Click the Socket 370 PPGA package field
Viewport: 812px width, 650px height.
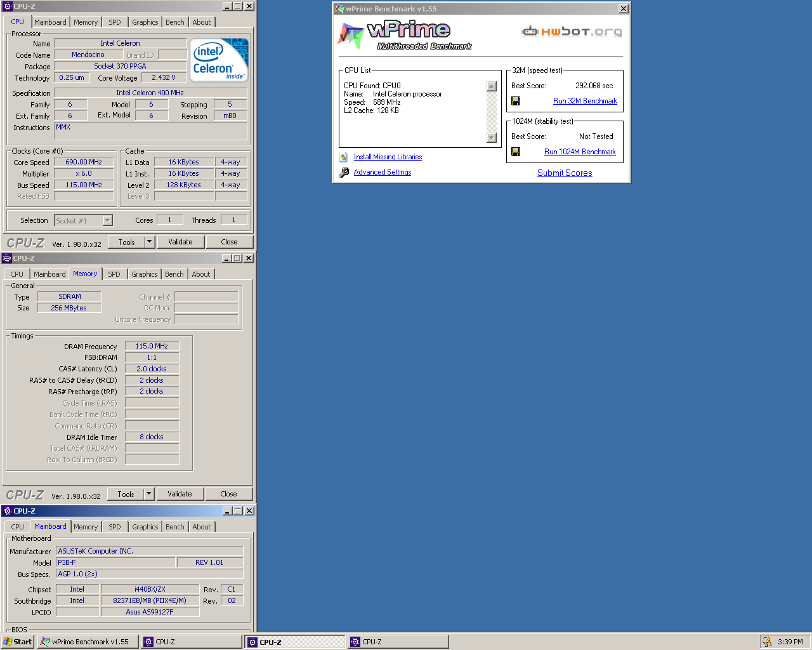pyautogui.click(x=120, y=66)
